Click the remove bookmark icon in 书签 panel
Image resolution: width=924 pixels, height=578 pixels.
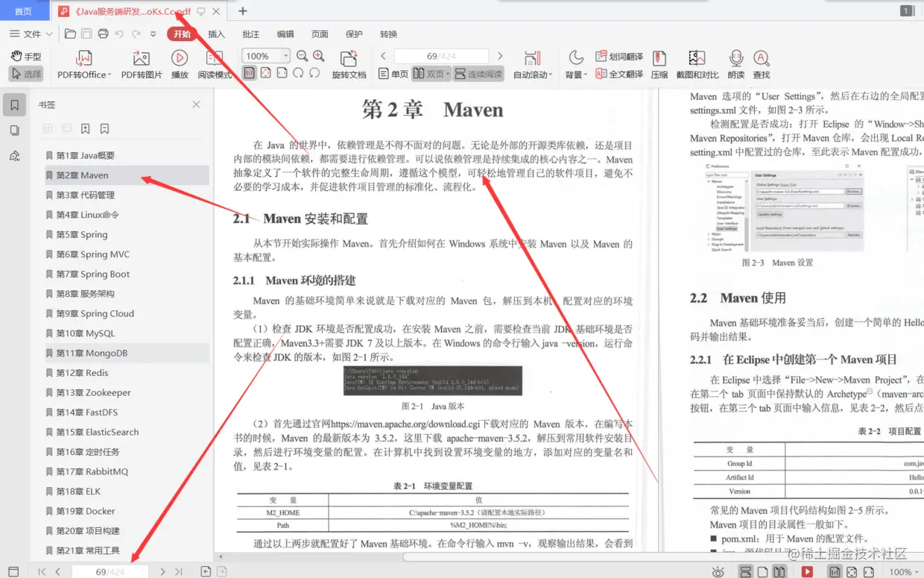[x=104, y=129]
